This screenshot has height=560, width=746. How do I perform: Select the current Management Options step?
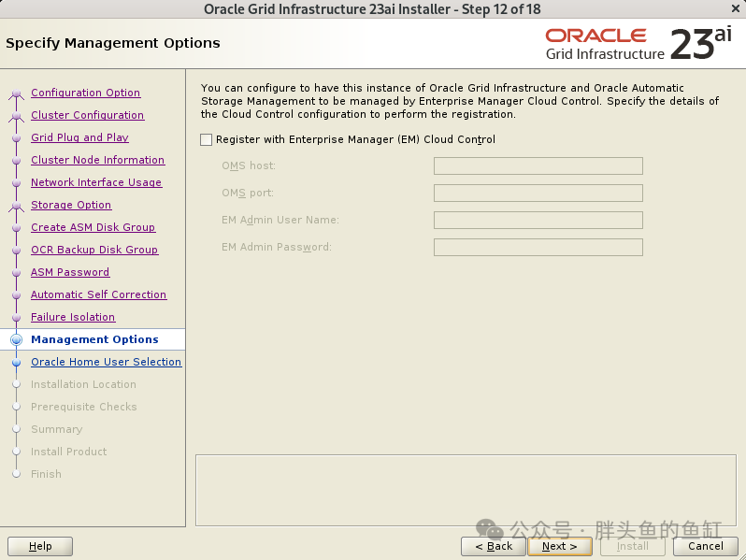[x=94, y=339]
